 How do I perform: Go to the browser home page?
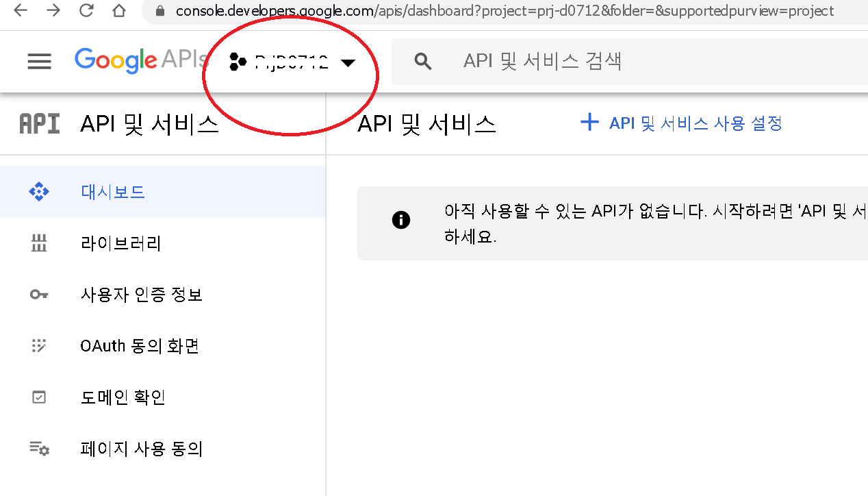(x=119, y=10)
